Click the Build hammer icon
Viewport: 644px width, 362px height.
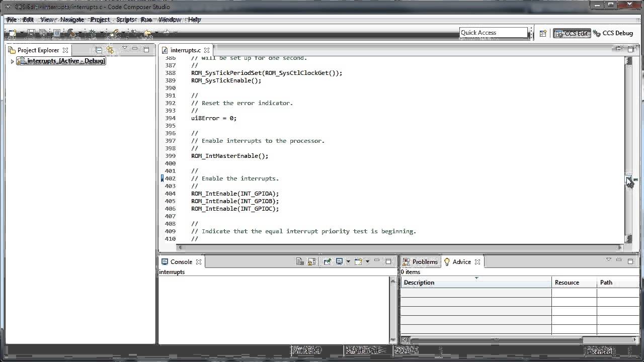click(x=71, y=33)
